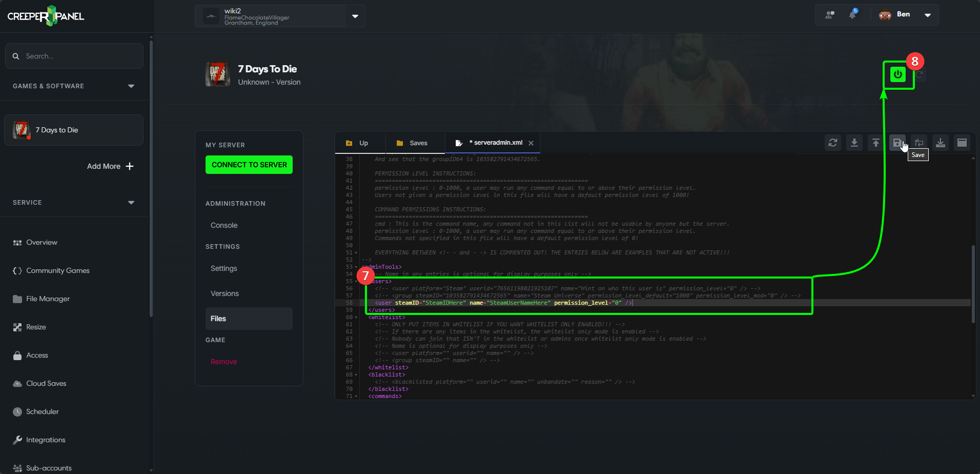The image size is (980, 474).
Task: Open Integrations in the sidebar
Action: (x=39, y=440)
